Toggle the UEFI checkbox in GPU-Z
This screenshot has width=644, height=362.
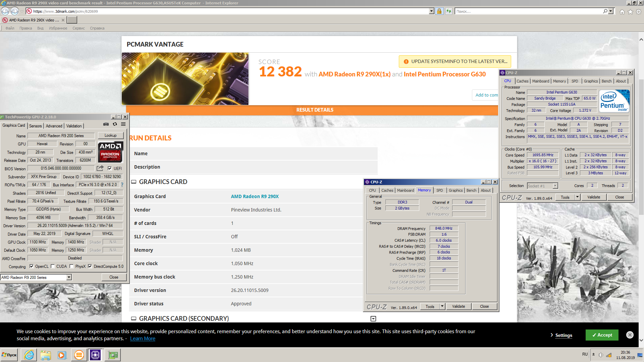(110, 168)
